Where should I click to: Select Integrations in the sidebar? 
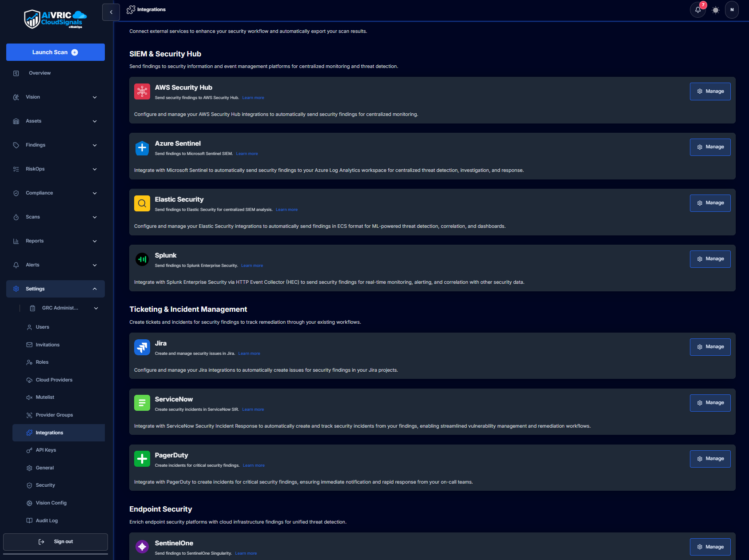coord(58,433)
